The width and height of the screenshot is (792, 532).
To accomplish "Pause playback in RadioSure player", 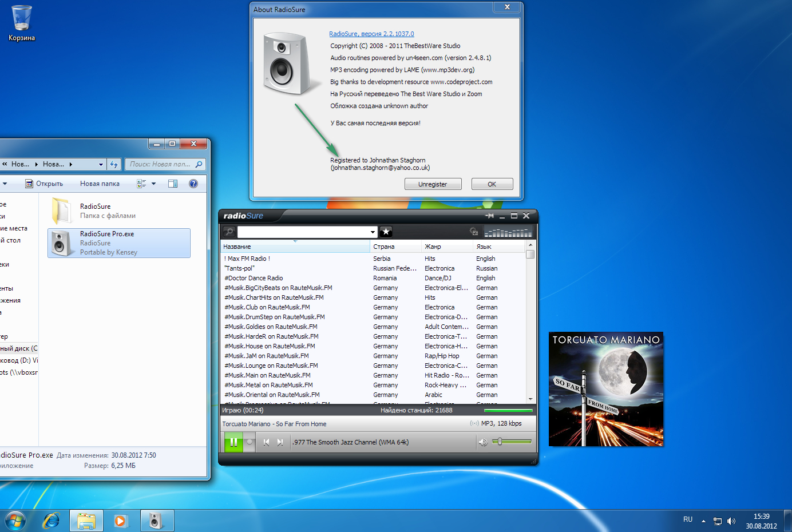I will point(233,442).
